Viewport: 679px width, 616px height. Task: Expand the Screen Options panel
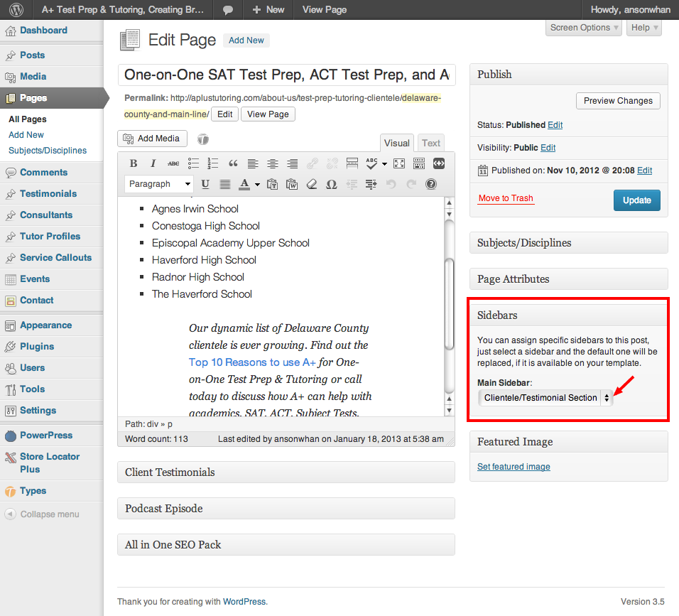(584, 28)
